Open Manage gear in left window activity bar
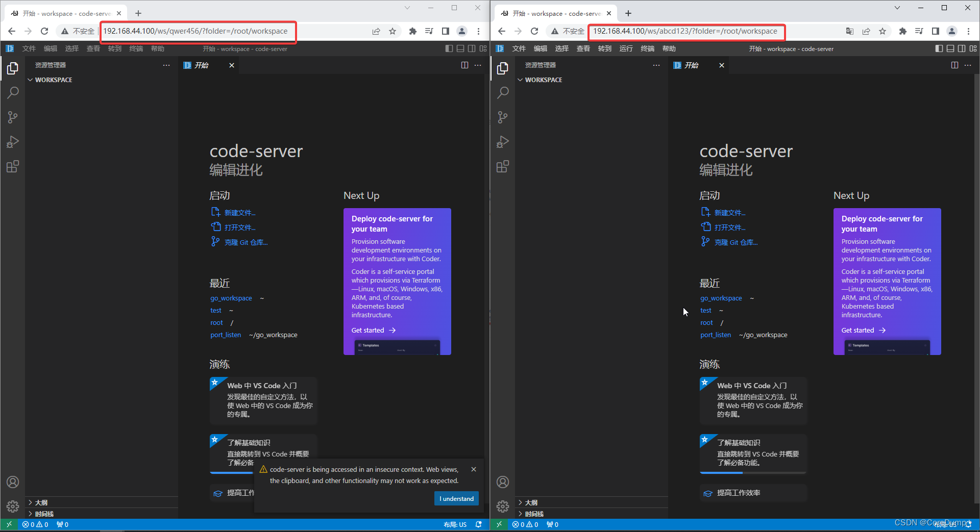 pyautogui.click(x=13, y=506)
